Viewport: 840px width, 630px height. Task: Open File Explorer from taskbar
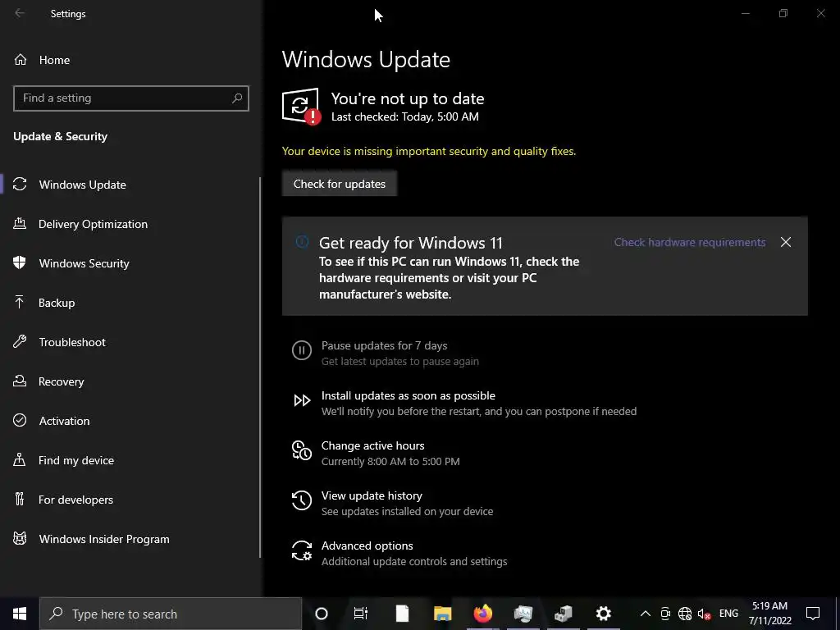(x=442, y=614)
